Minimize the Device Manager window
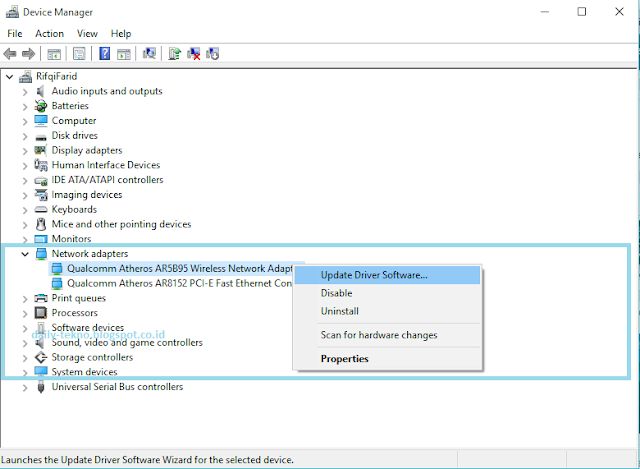The width and height of the screenshot is (640, 469). pos(544,12)
